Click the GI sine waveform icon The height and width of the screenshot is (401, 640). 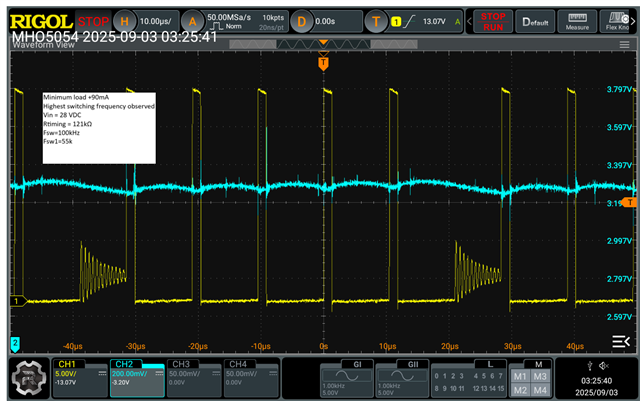(347, 376)
